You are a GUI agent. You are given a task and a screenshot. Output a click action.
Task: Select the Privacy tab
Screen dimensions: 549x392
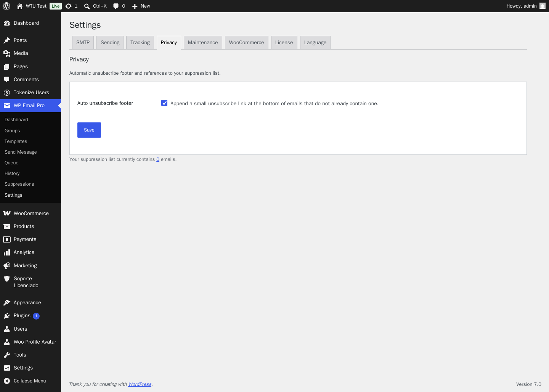(169, 43)
